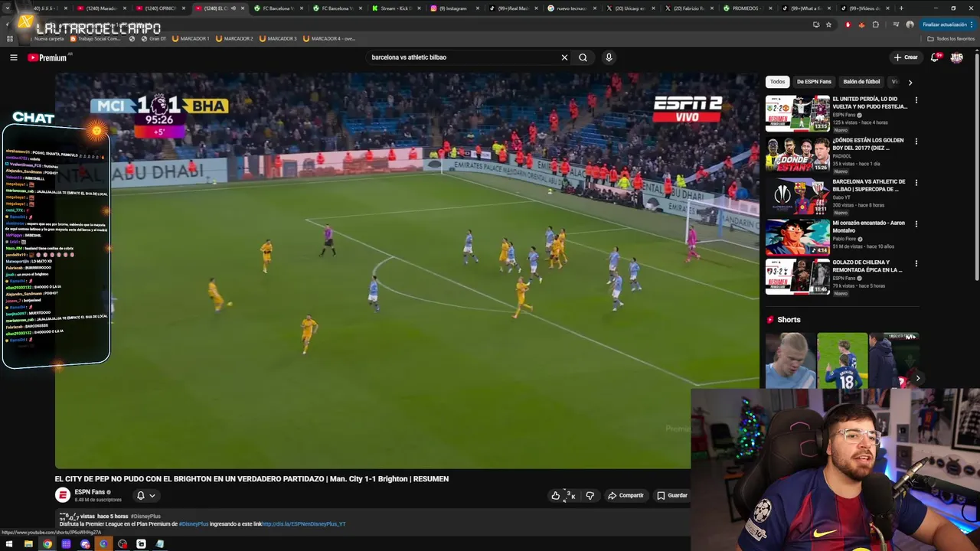980x551 pixels.
Task: Open ESPN Fans channel name link
Action: tap(90, 492)
